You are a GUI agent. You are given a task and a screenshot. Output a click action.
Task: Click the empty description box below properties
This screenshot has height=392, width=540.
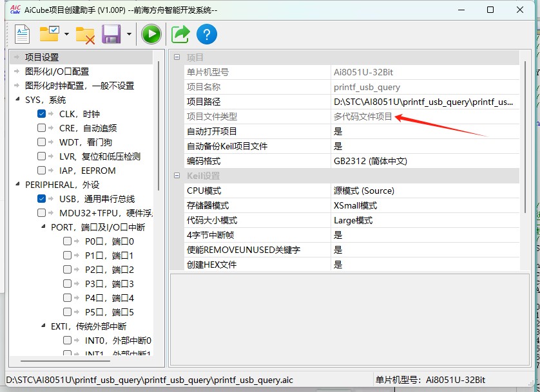coord(349,319)
